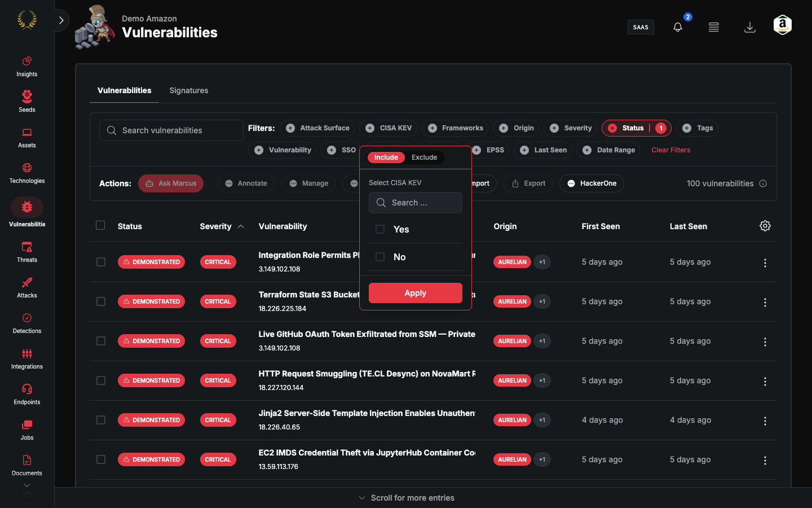Expand the sidebar with the chevron arrow
This screenshot has height=508, width=812.
[x=61, y=20]
